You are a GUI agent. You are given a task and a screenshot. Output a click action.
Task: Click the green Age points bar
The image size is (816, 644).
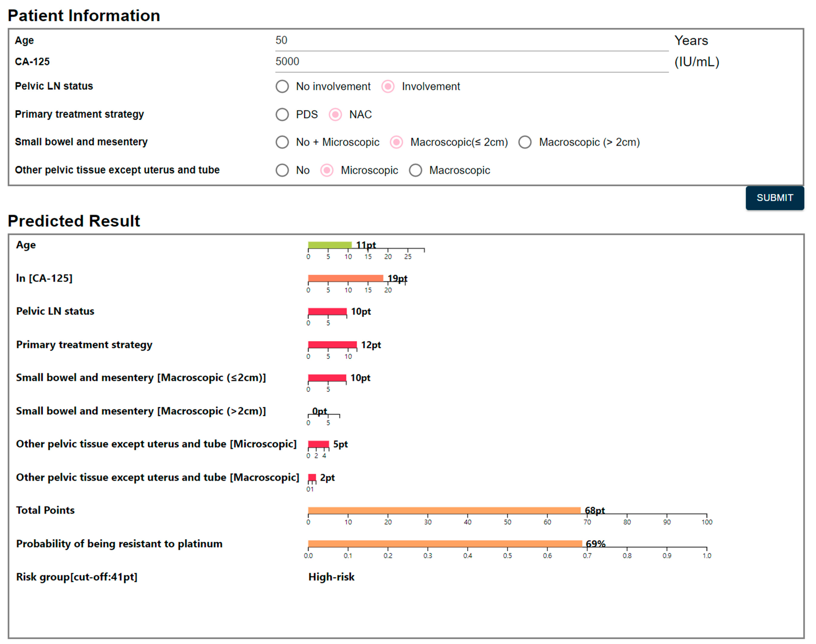coord(329,245)
